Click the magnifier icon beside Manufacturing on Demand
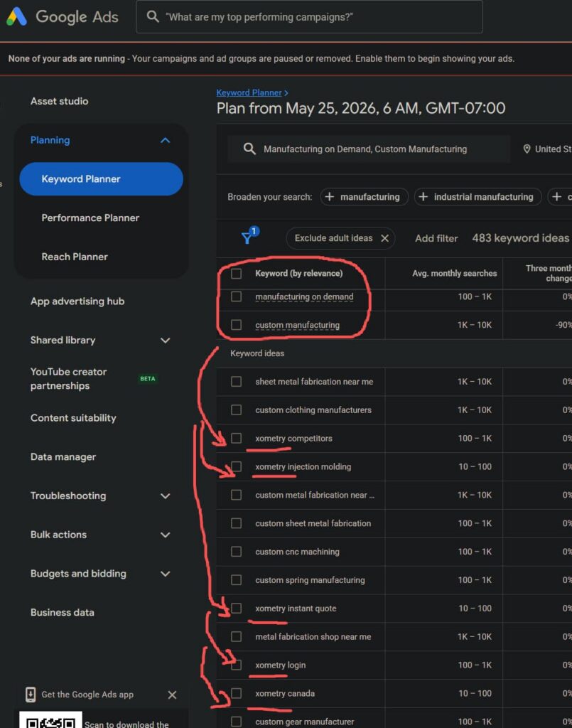The width and height of the screenshot is (572, 728). click(x=249, y=149)
